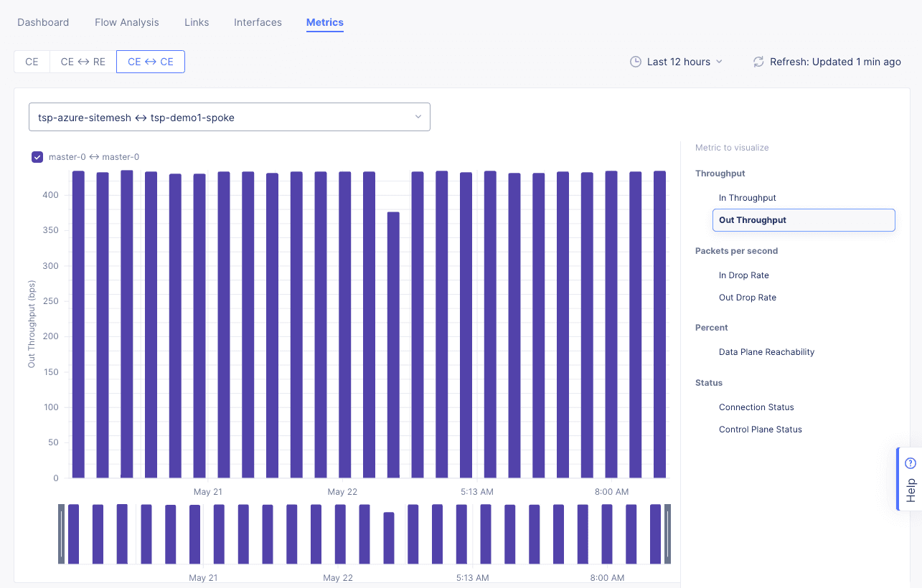This screenshot has width=922, height=588.
Task: Select the CE metrics view
Action: coord(31,62)
